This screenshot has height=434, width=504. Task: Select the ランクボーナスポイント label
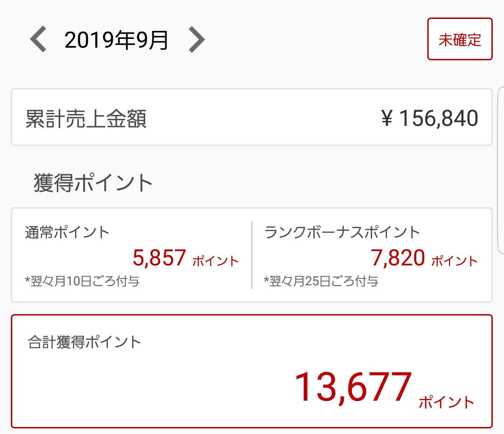tap(342, 232)
